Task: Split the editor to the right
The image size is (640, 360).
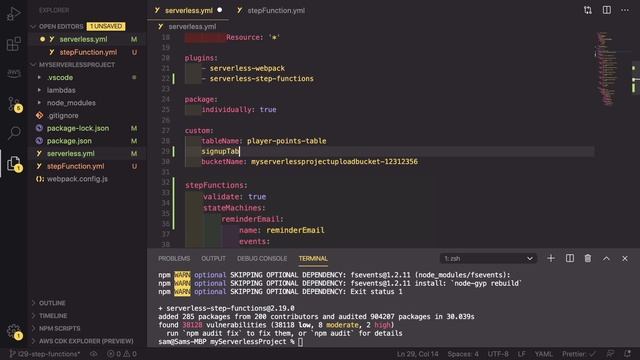Action: click(607, 10)
